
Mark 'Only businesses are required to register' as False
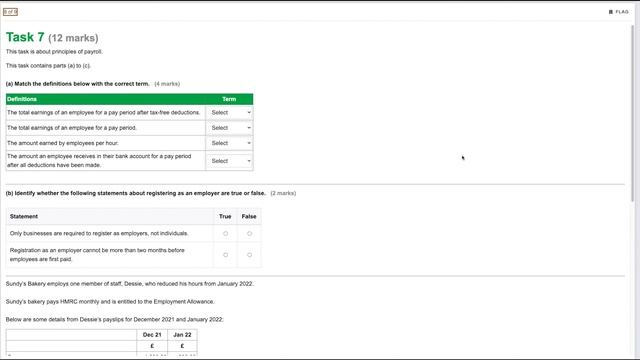(249, 233)
